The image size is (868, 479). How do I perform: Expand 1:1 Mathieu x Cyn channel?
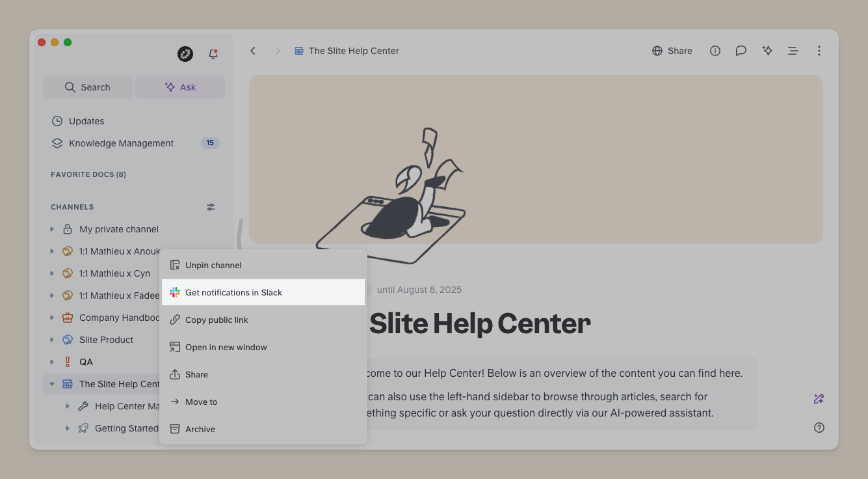pos(52,273)
